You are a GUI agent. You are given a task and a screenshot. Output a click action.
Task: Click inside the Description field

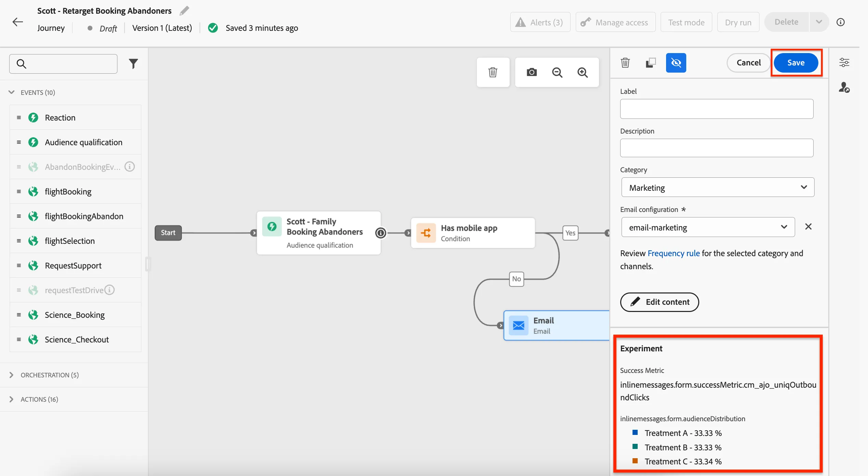click(x=717, y=148)
